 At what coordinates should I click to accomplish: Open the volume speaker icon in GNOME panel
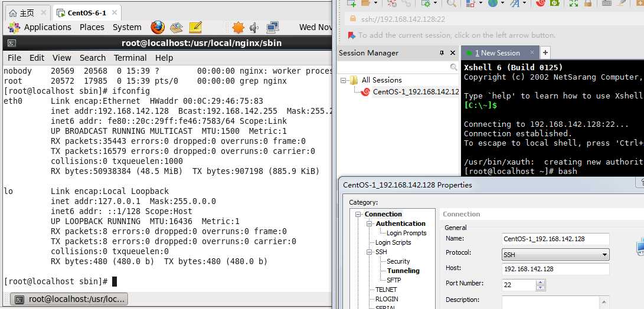pyautogui.click(x=254, y=28)
